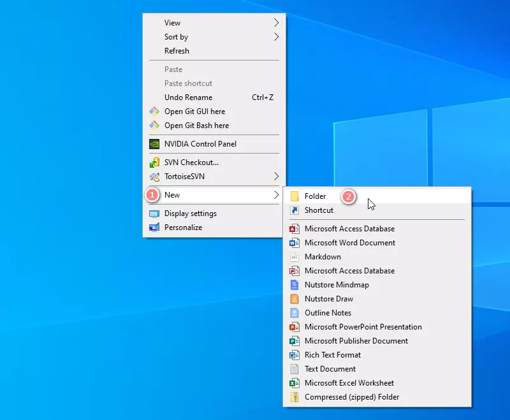Click the Microsoft Word Document icon
The image size is (510, 420).
click(x=295, y=243)
